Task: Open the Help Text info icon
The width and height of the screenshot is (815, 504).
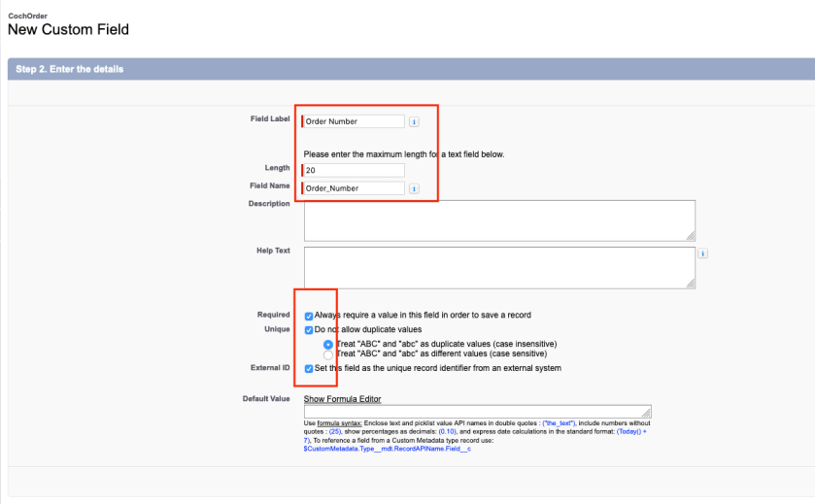Action: [x=702, y=253]
